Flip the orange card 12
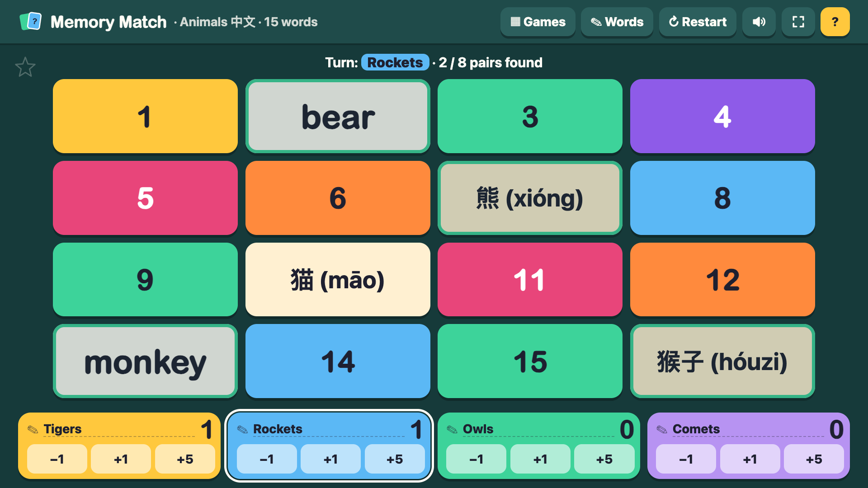 pyautogui.click(x=722, y=280)
